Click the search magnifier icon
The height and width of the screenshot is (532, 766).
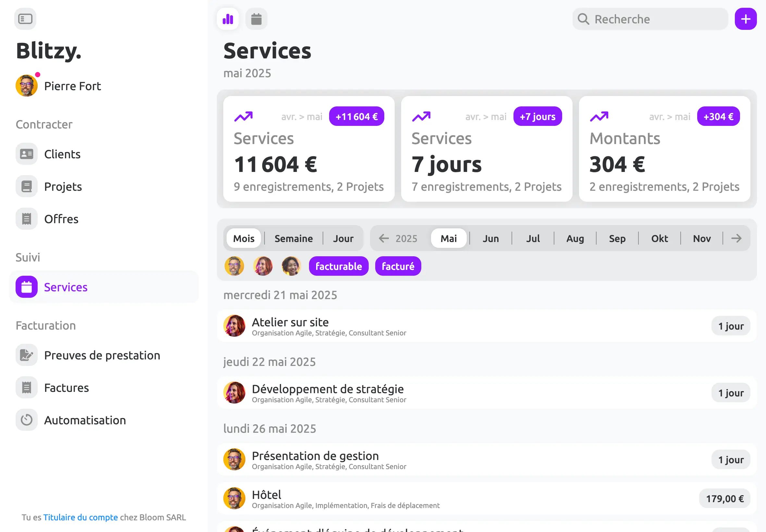583,19
